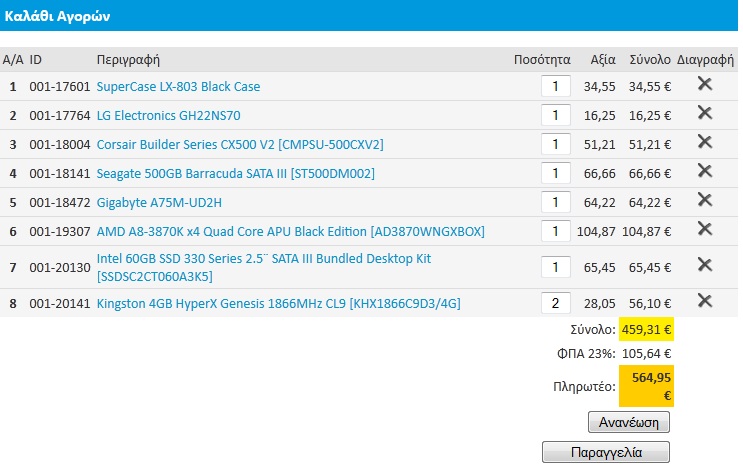Image resolution: width=743 pixels, height=475 pixels.
Task: Click the 28,05 unit price of Kingston
Action: click(x=599, y=303)
